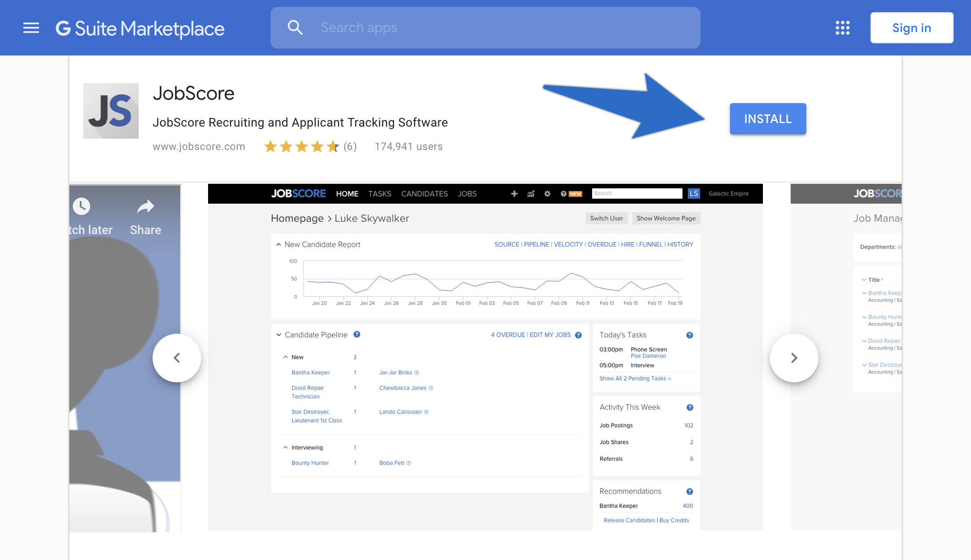The height and width of the screenshot is (560, 971).
Task: Select the JOBS tab
Action: coord(467,194)
